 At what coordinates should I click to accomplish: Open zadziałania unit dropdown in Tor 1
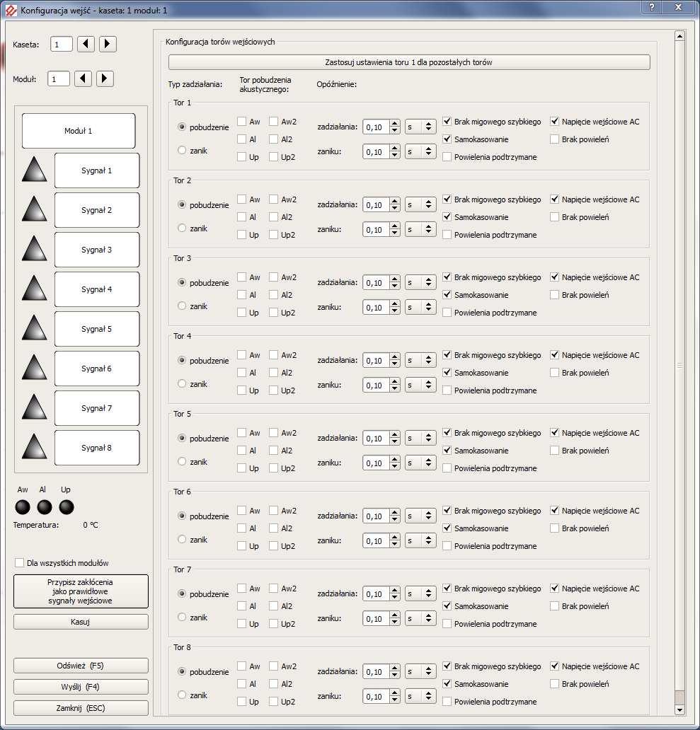tap(420, 127)
